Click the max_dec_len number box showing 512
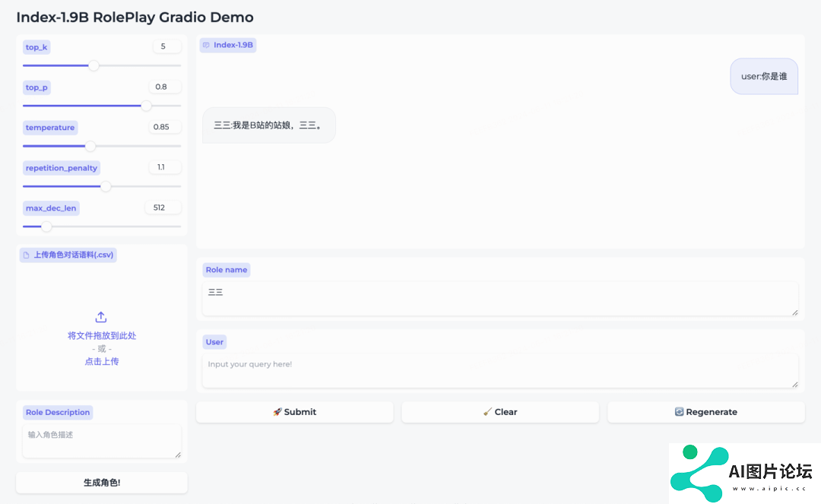821x504 pixels. point(163,208)
